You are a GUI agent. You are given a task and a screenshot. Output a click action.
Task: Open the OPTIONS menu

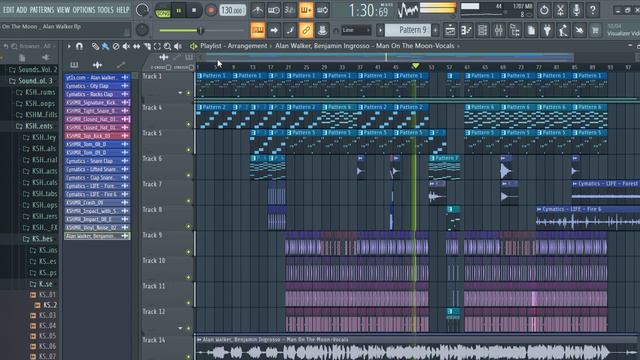(x=84, y=10)
